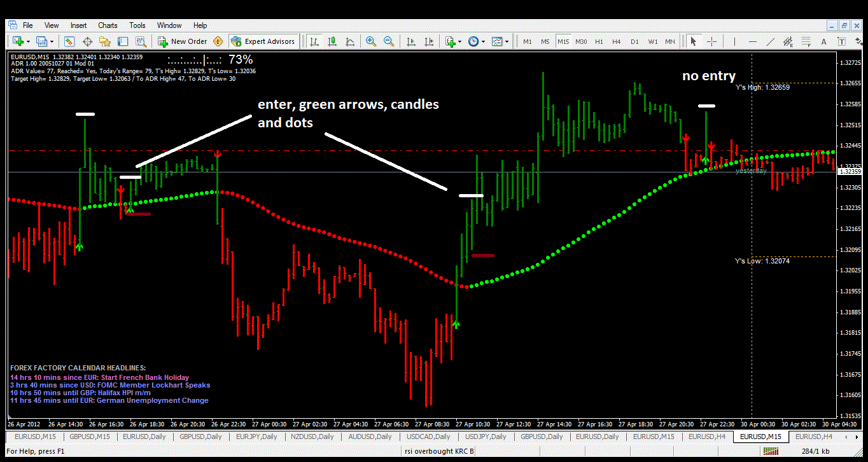The width and height of the screenshot is (868, 462).
Task: Click the Zoom In magnifier icon
Action: tap(370, 41)
